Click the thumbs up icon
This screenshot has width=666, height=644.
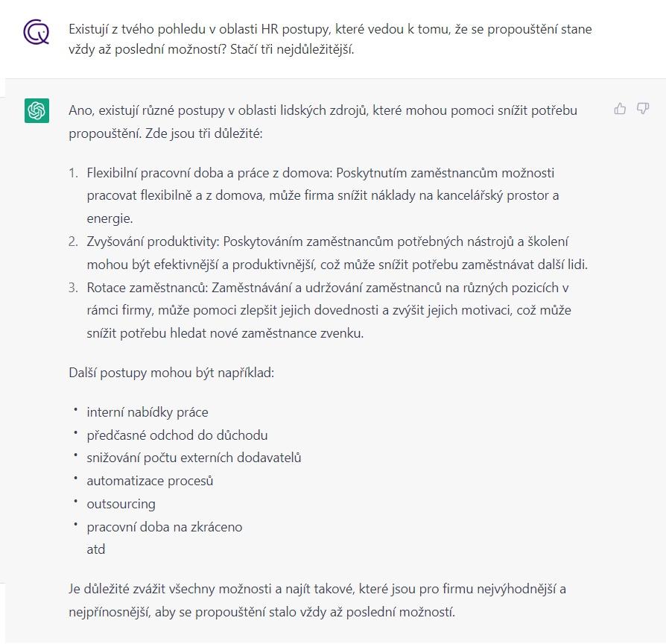pyautogui.click(x=620, y=109)
